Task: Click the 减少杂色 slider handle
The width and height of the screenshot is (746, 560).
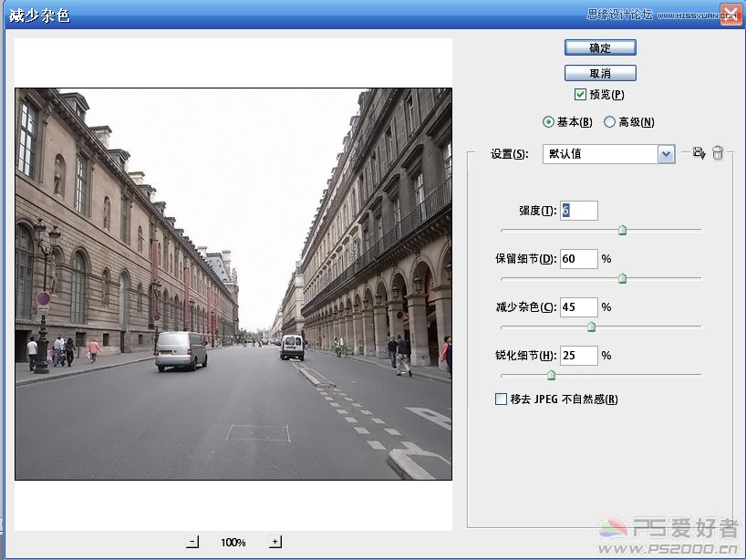Action: 591,327
